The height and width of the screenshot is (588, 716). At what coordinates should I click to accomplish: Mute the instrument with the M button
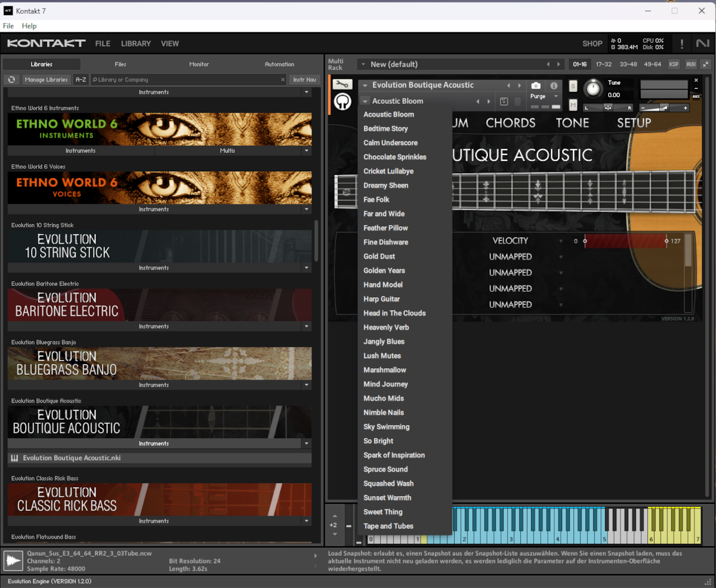pos(573,105)
